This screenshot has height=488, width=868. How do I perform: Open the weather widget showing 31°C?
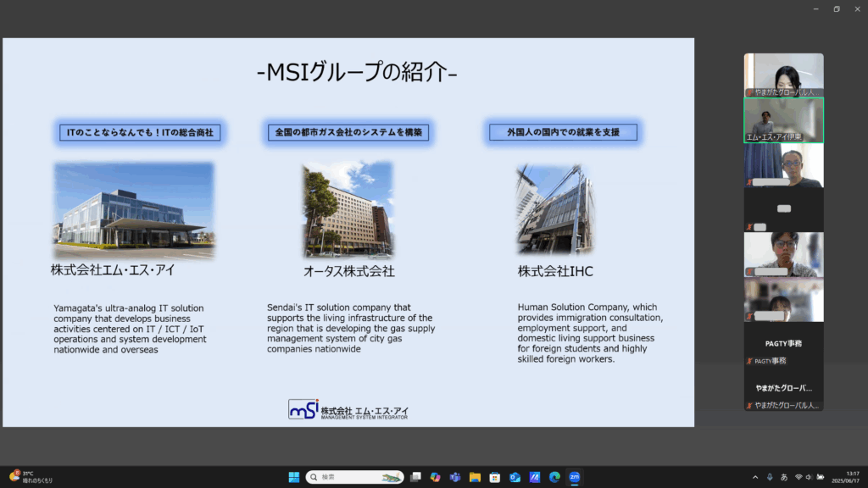(31, 477)
